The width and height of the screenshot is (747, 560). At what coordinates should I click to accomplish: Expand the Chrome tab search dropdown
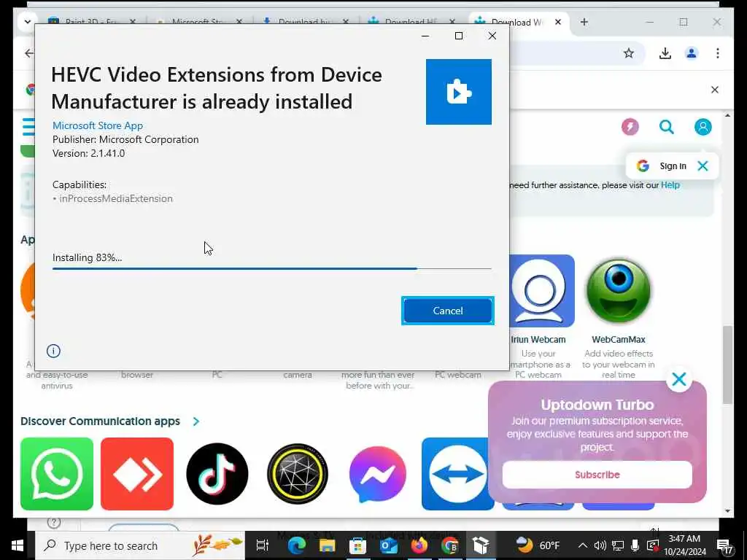[27, 22]
